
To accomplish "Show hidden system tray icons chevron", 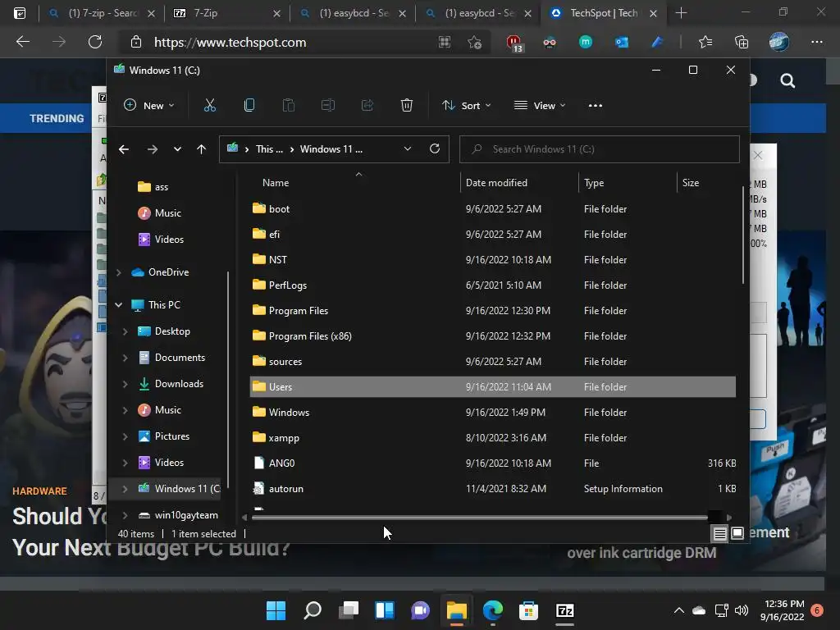I will point(678,610).
